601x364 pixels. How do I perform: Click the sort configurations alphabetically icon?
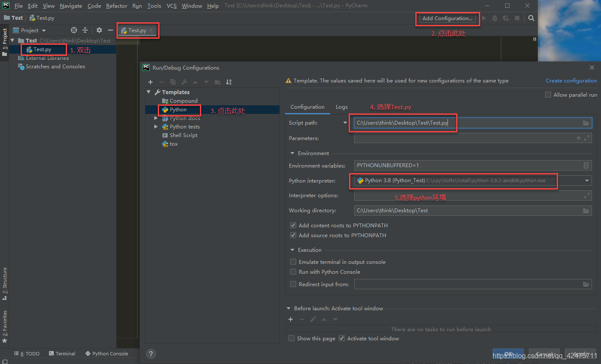(x=229, y=82)
